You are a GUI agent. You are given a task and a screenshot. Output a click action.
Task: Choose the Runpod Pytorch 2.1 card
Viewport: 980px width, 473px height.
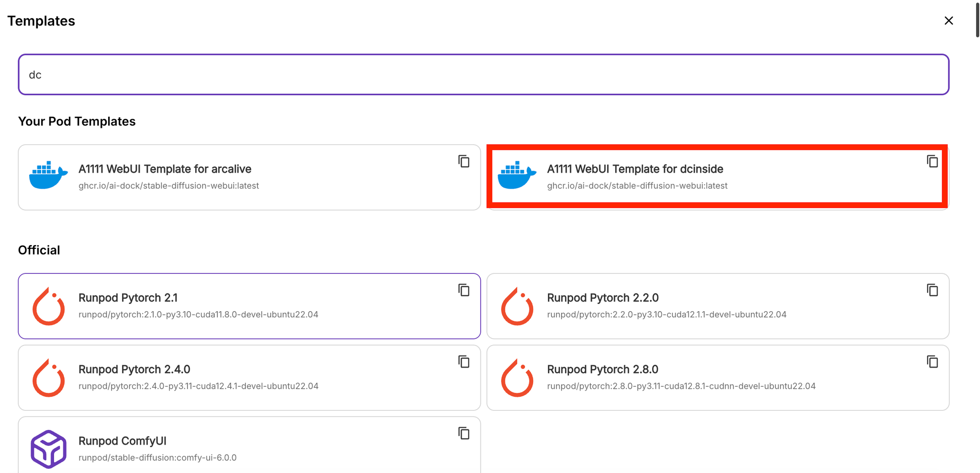coord(249,306)
